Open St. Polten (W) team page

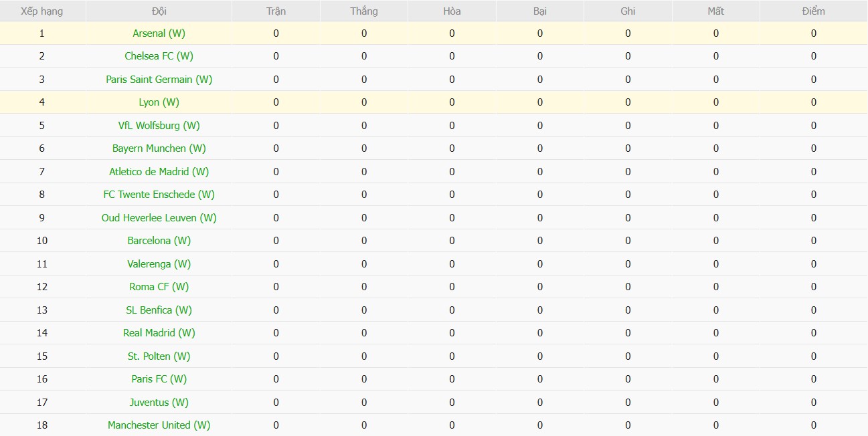(159, 356)
